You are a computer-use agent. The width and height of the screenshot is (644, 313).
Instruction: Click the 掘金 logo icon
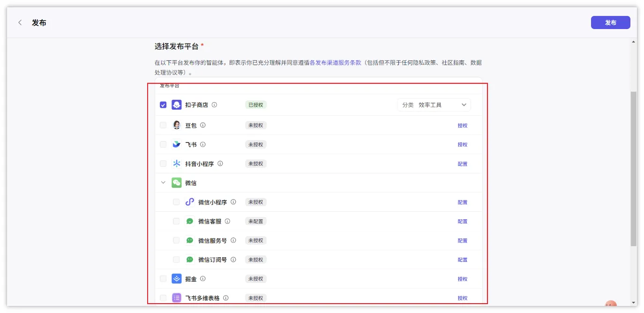pos(176,279)
